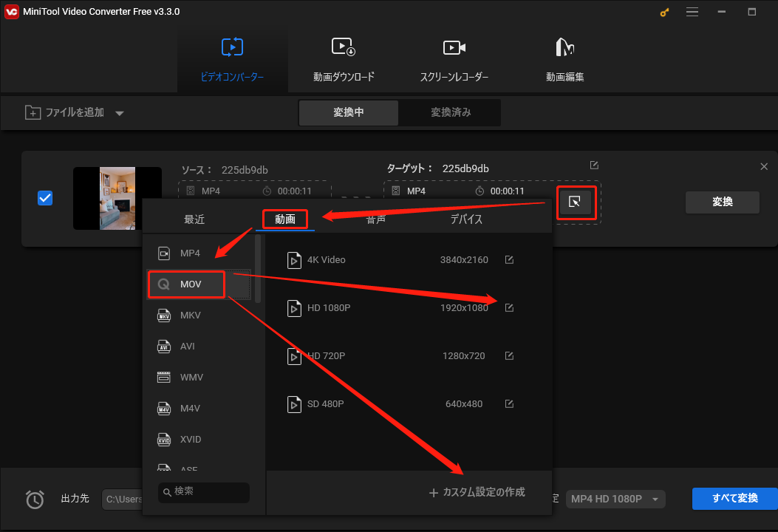The width and height of the screenshot is (778, 532).
Task: Switch to the デバイス tab
Action: [x=466, y=219]
